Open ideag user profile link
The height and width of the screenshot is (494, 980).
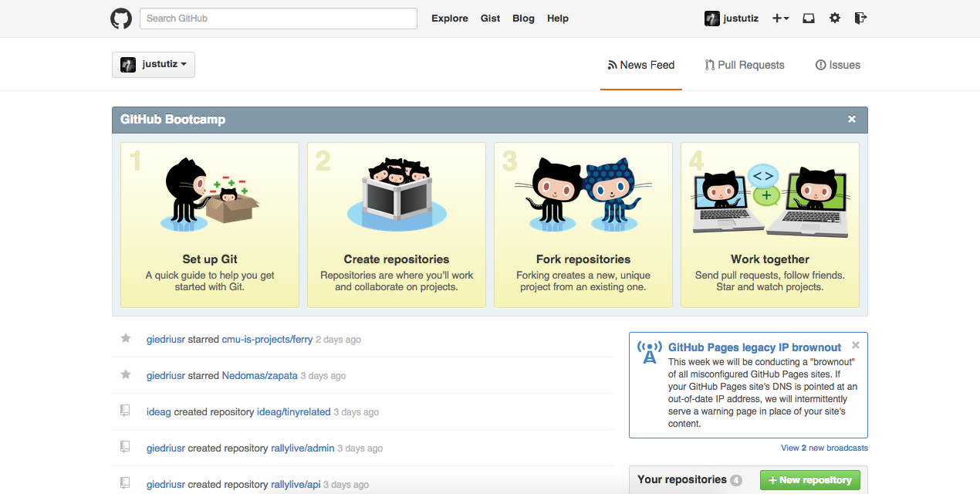coord(159,412)
